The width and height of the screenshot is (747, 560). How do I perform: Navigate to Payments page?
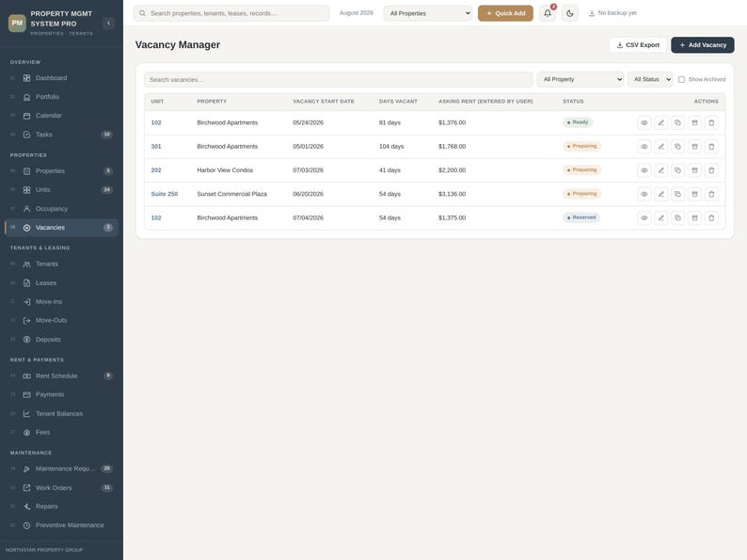pos(61,394)
